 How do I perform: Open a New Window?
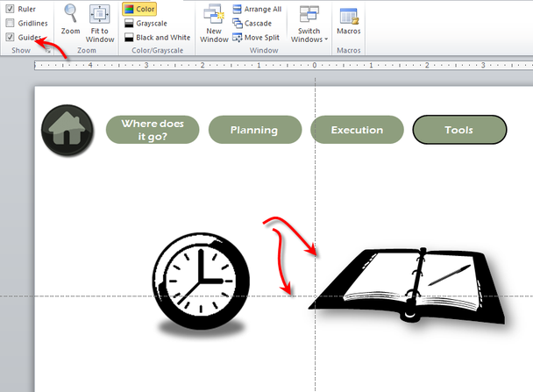[213, 15]
